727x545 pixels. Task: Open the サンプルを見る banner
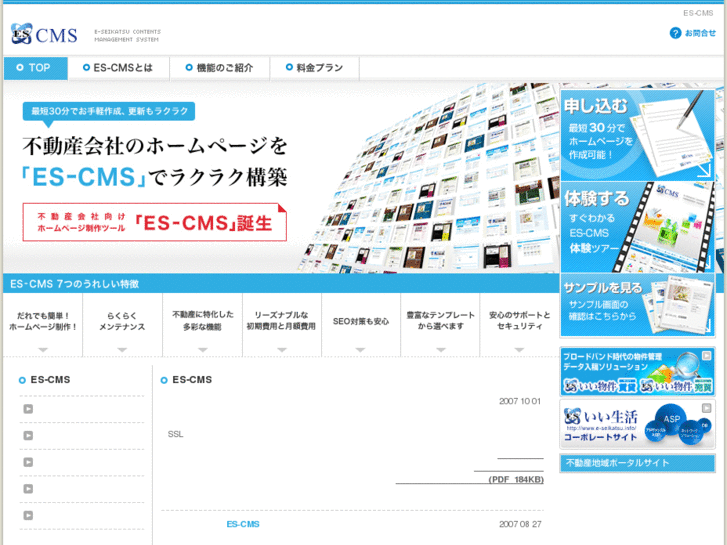(638, 305)
